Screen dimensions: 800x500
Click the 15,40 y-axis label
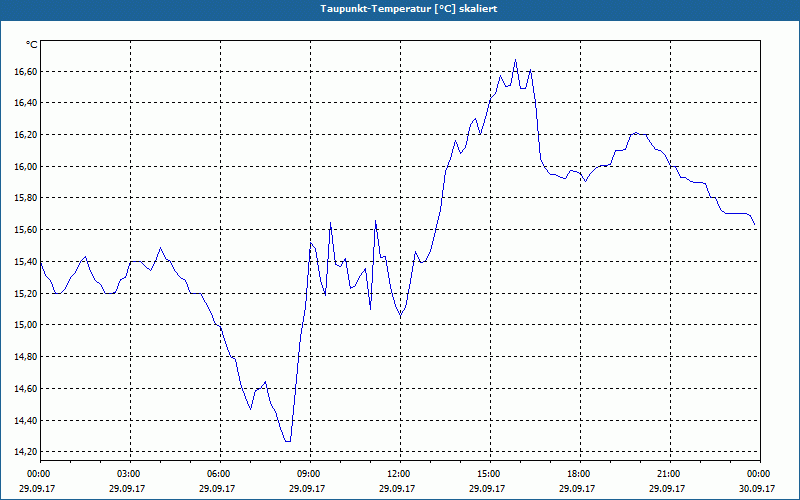point(26,262)
